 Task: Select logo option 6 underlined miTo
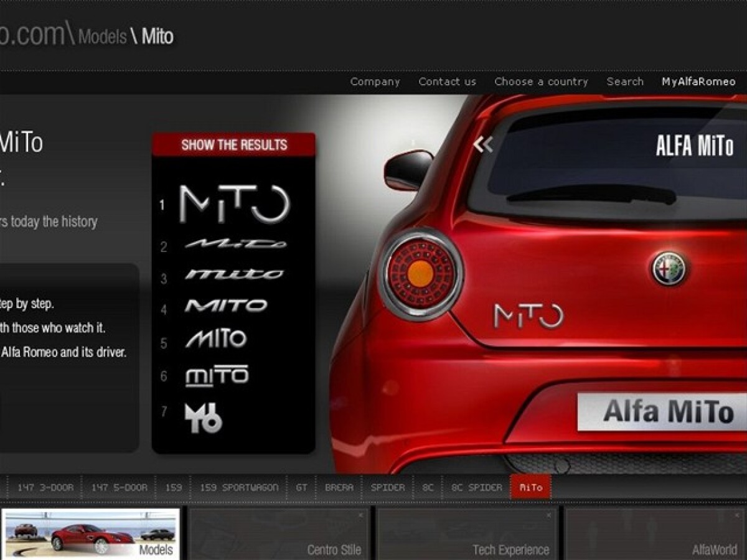click(217, 376)
